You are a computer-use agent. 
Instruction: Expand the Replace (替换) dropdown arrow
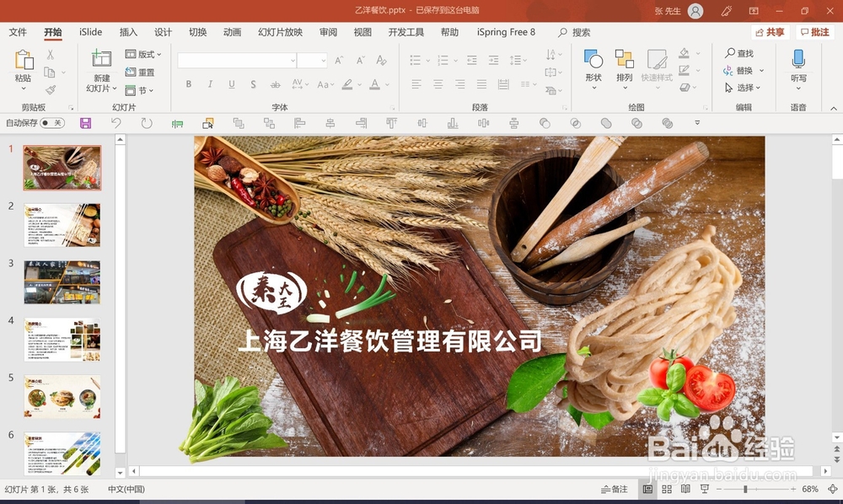(x=761, y=71)
